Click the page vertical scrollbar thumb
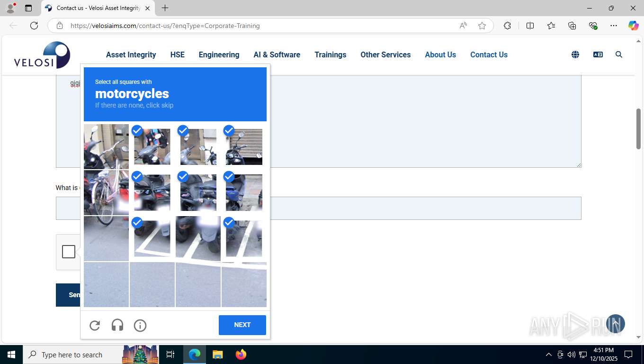644x364 pixels. coord(639,129)
